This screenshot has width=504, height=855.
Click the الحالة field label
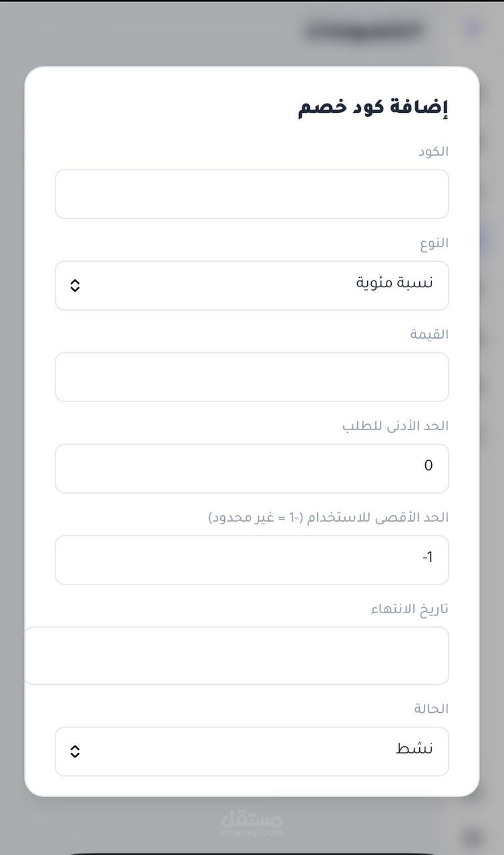[x=431, y=709]
